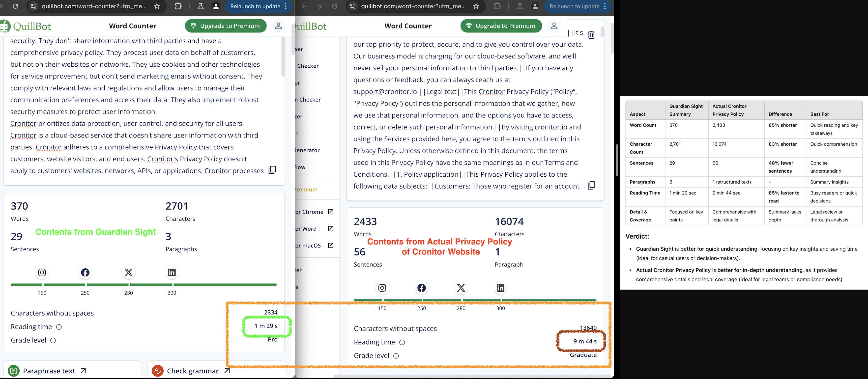Delete text with the trash icon
868x379 pixels.
click(591, 35)
